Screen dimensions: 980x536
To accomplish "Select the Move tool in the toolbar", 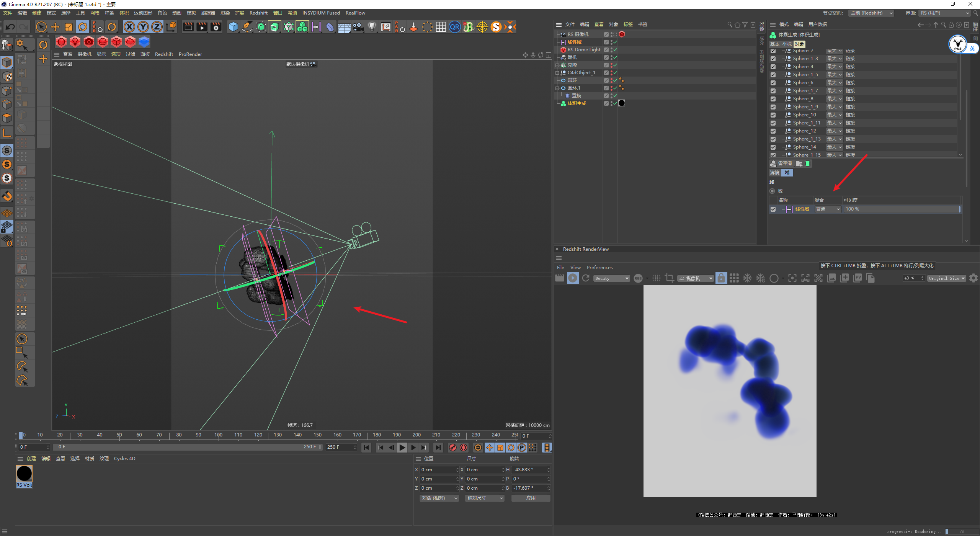I will click(55, 27).
